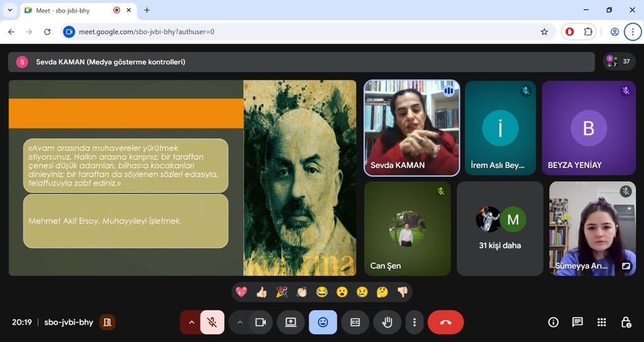
Task: Expand audio settings arrow beside microphone
Action: [x=191, y=323]
